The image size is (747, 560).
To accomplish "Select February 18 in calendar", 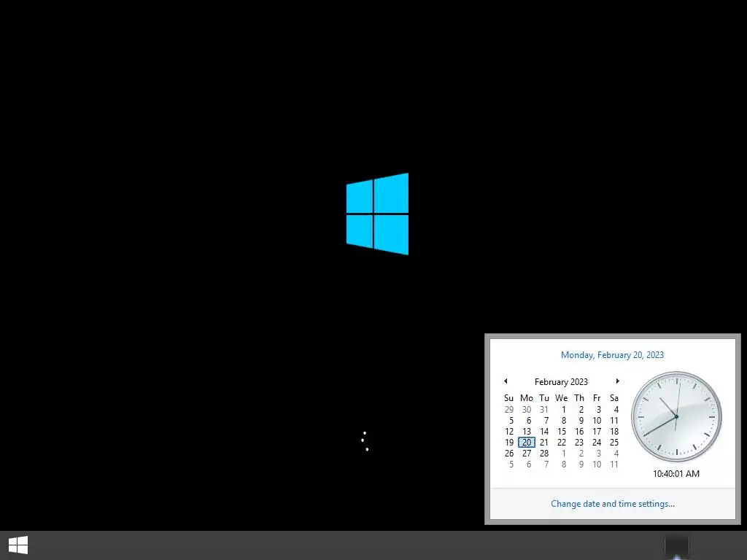I will tap(614, 432).
